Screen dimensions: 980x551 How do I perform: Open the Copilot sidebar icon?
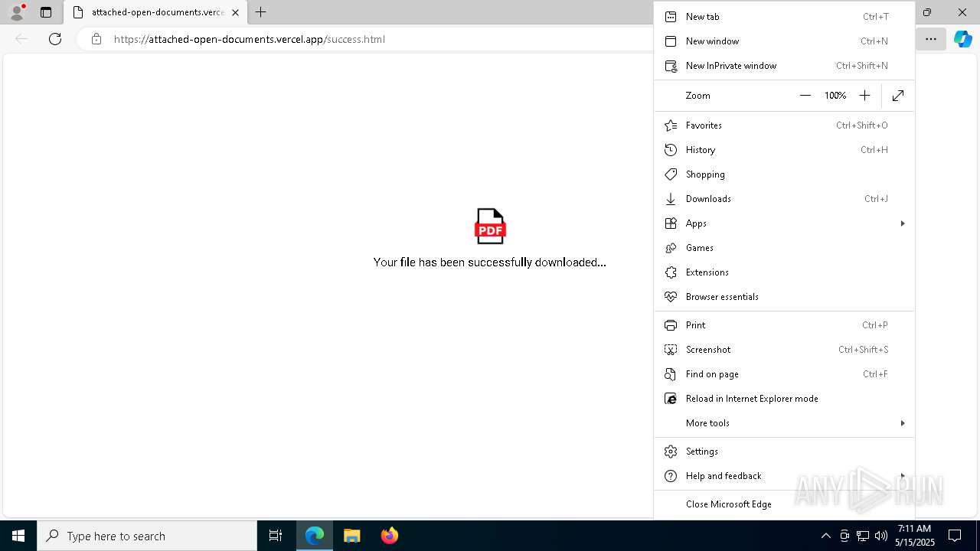point(962,39)
